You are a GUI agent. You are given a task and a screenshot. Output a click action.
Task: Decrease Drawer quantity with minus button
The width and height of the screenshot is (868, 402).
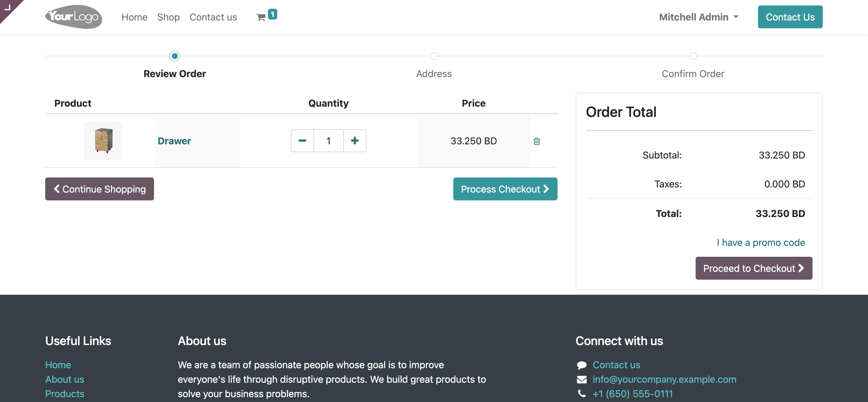(x=302, y=140)
